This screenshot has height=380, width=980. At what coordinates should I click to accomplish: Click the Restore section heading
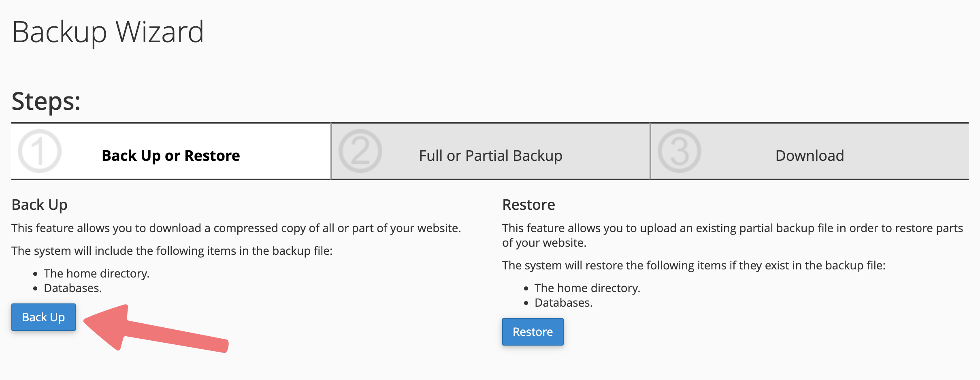coord(528,205)
